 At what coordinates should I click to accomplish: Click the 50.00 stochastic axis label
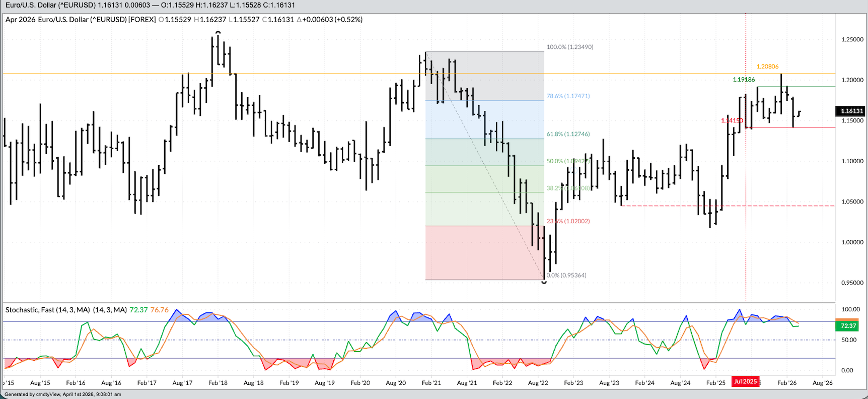849,340
